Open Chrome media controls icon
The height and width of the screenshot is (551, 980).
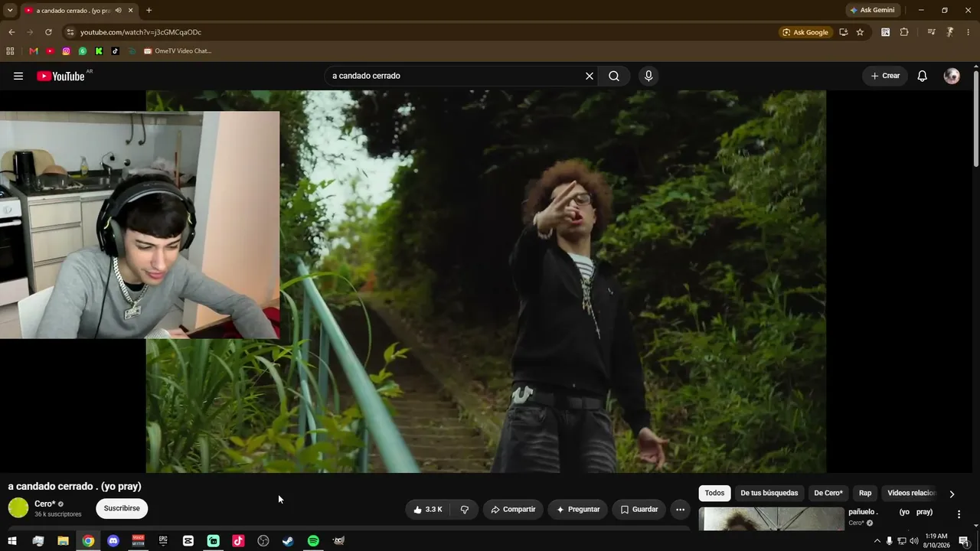pyautogui.click(x=931, y=32)
